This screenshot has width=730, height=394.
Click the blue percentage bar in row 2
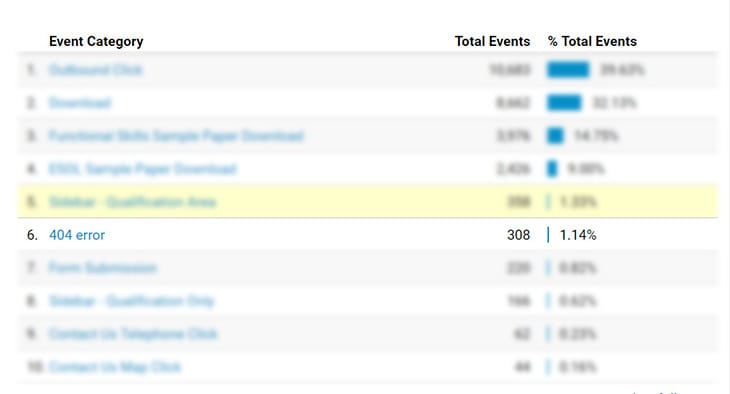point(564,103)
